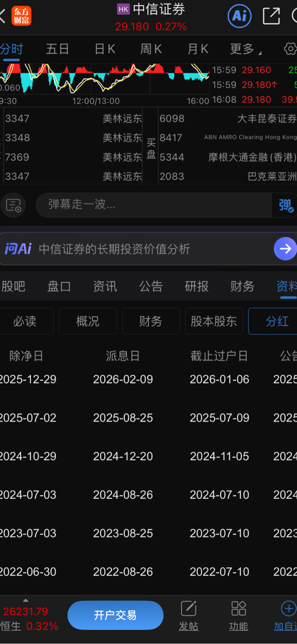This screenshot has height=644, width=297.
Task: Select record date 2024-11-05
Action: [x=219, y=456]
